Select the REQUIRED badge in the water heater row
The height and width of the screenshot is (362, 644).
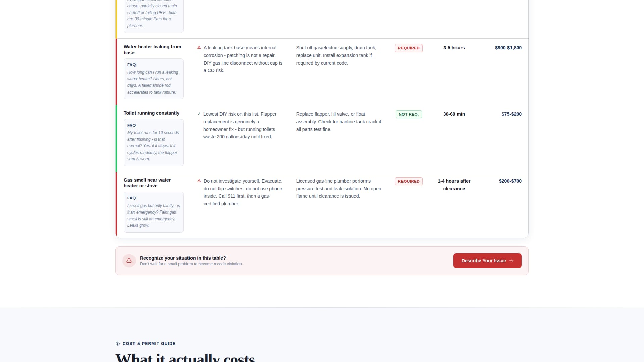tap(409, 48)
